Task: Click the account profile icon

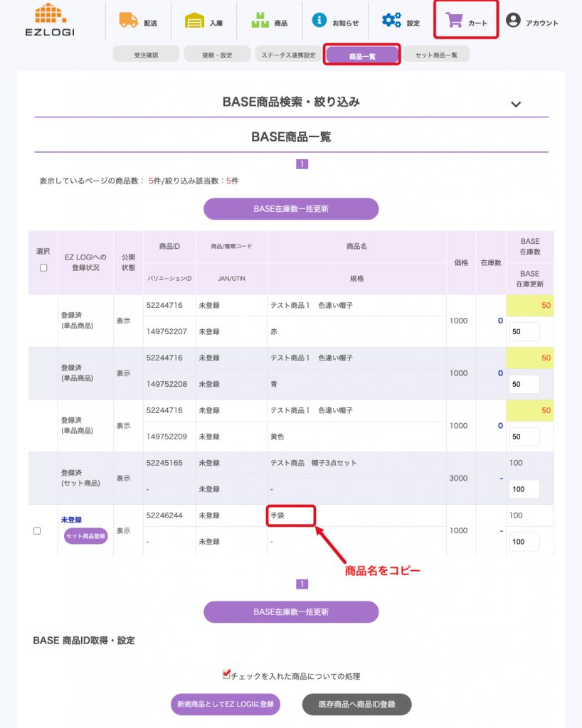Action: click(x=513, y=21)
